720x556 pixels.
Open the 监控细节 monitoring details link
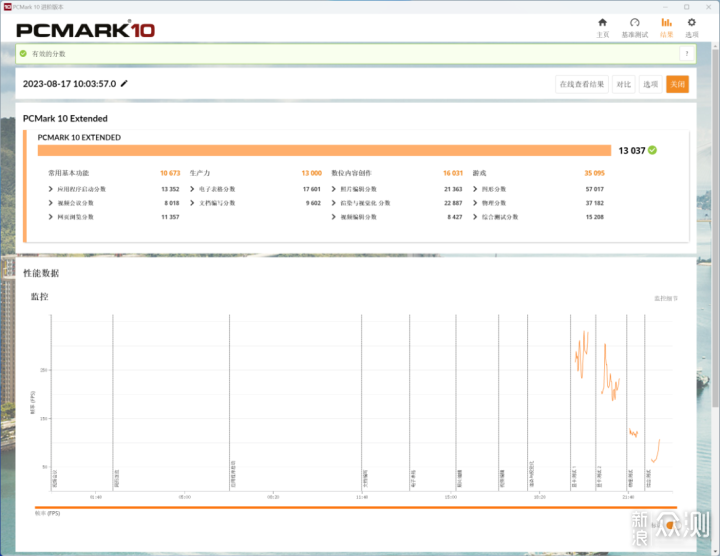coord(666,298)
